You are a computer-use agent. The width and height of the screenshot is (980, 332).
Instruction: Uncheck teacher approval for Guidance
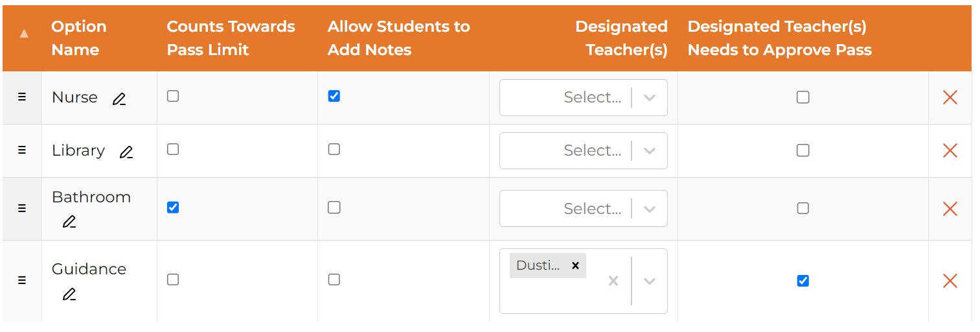pos(803,281)
